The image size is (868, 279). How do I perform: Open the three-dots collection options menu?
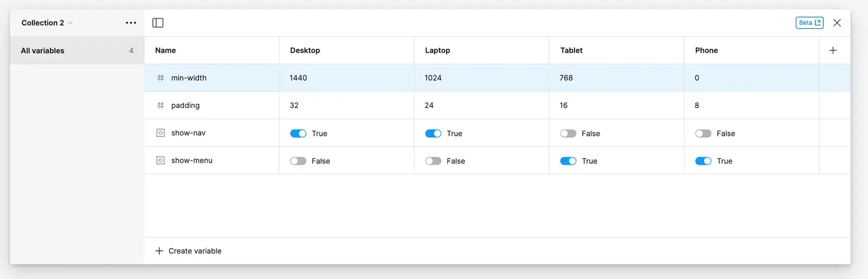pyautogui.click(x=131, y=23)
